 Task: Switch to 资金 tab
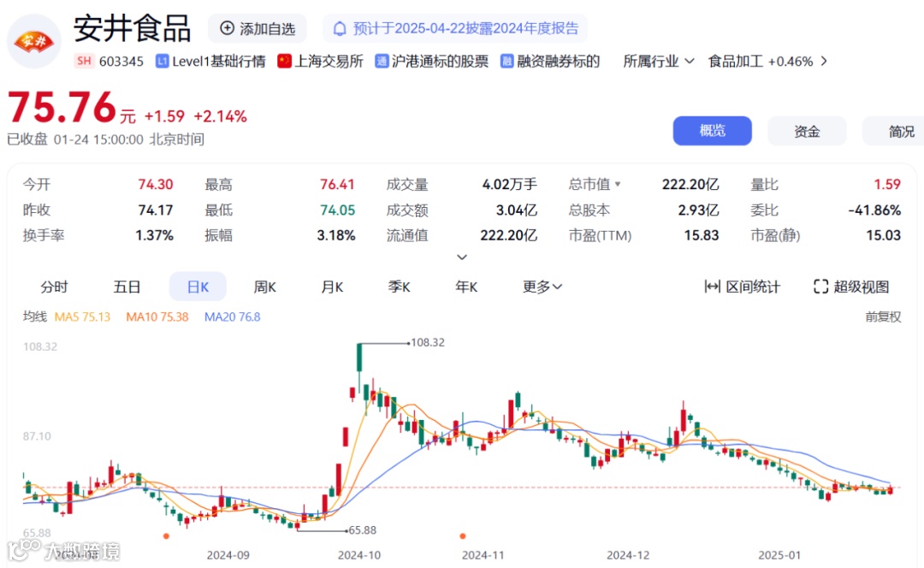click(x=807, y=131)
